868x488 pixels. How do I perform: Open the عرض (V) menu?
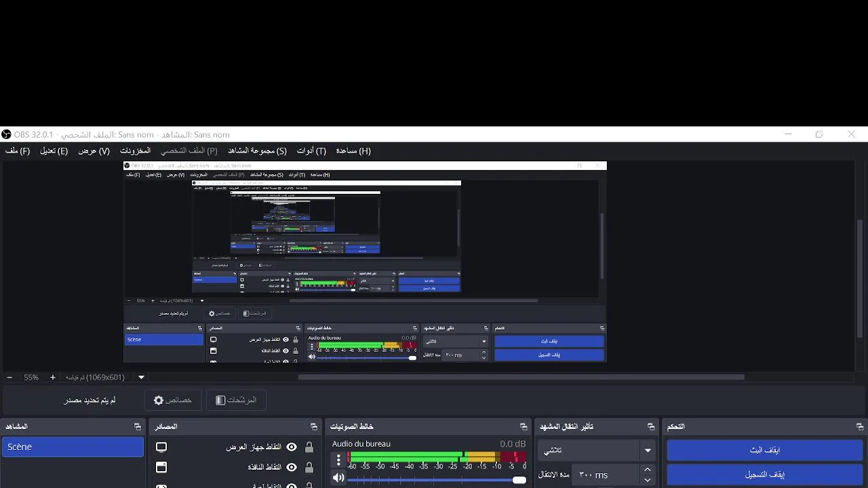(94, 150)
